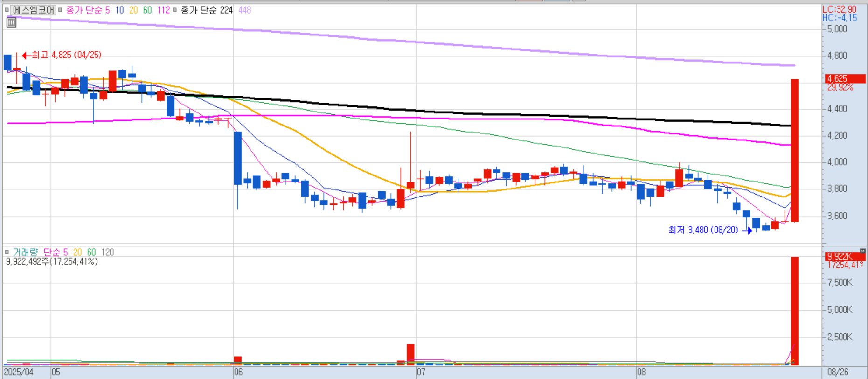Viewport: 868px width, 379px height.
Task: Click the 08 month axis label
Action: [x=641, y=372]
